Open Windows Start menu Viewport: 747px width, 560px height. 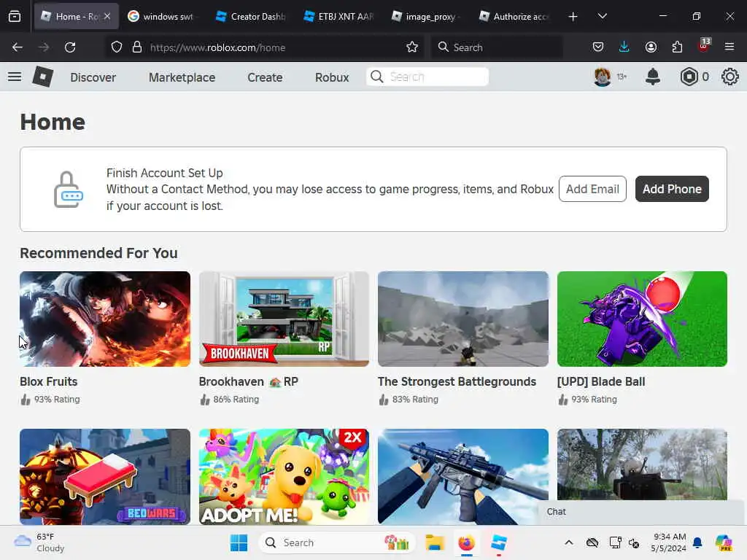[x=239, y=542]
